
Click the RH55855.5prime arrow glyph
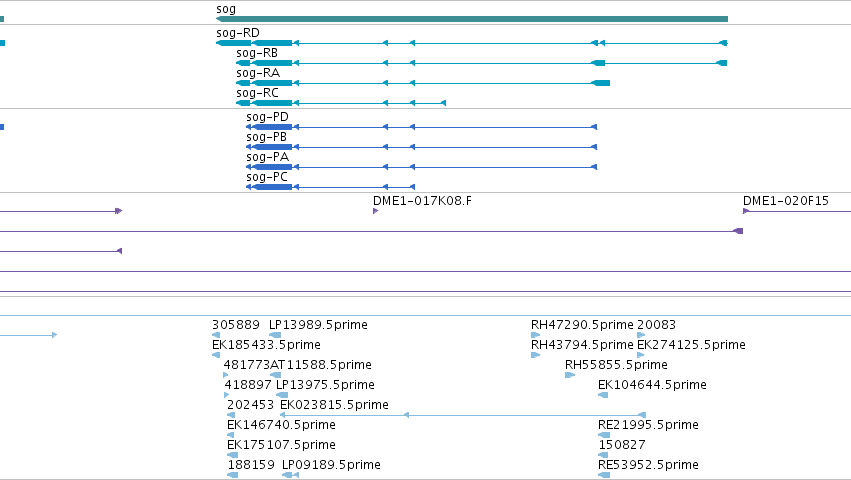point(570,375)
